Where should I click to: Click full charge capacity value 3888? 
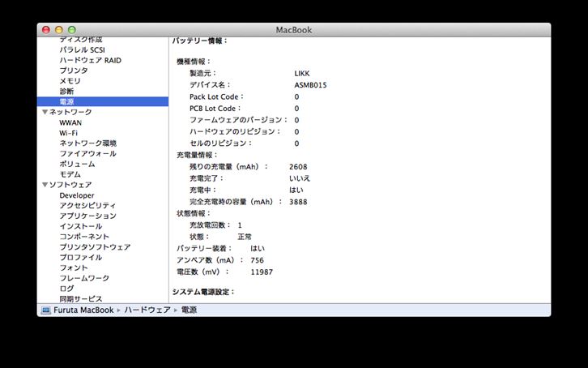click(x=298, y=202)
